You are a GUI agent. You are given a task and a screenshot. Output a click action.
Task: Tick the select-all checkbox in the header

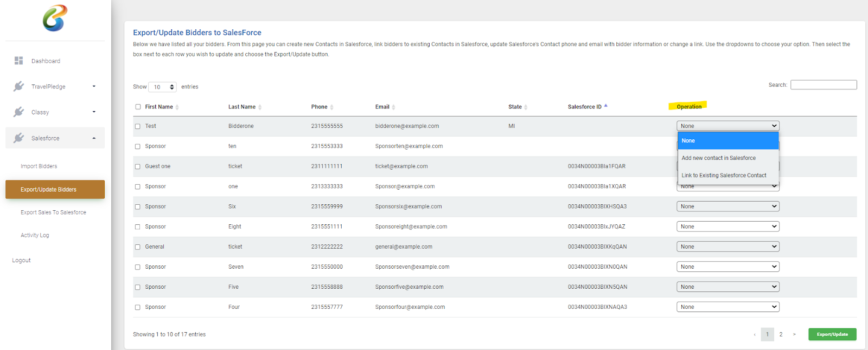click(138, 107)
